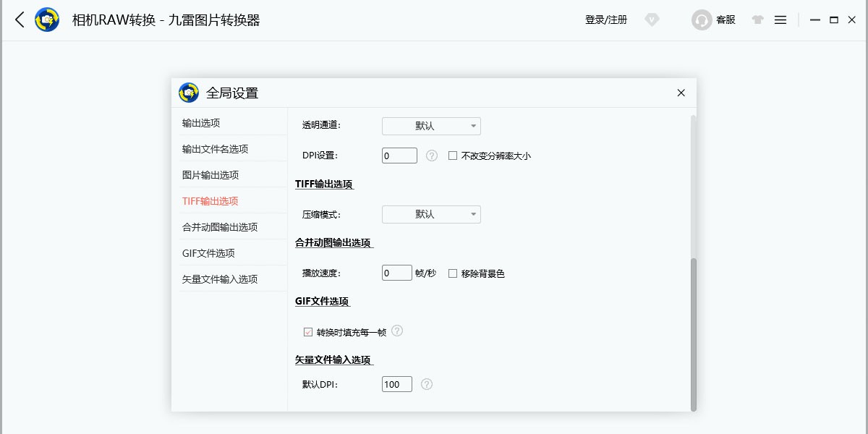Image resolution: width=868 pixels, height=434 pixels.
Task: Click the VIP diamond icon
Action: click(652, 20)
